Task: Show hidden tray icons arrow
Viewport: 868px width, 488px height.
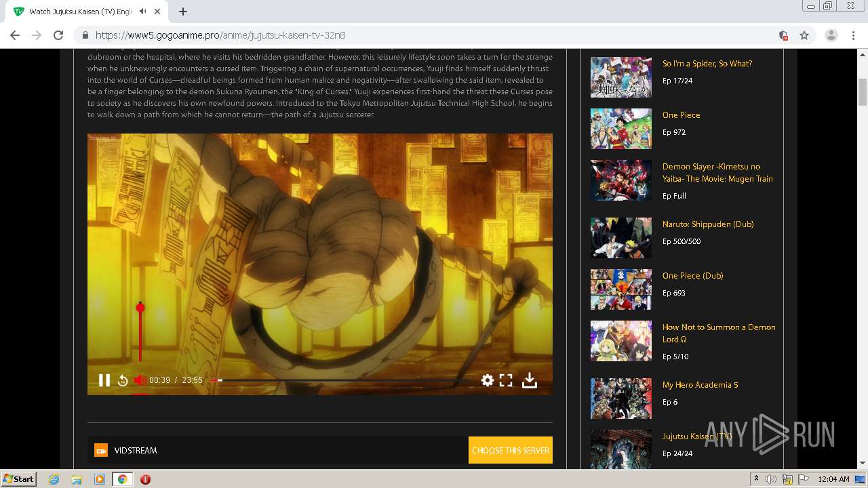Action: (756, 479)
